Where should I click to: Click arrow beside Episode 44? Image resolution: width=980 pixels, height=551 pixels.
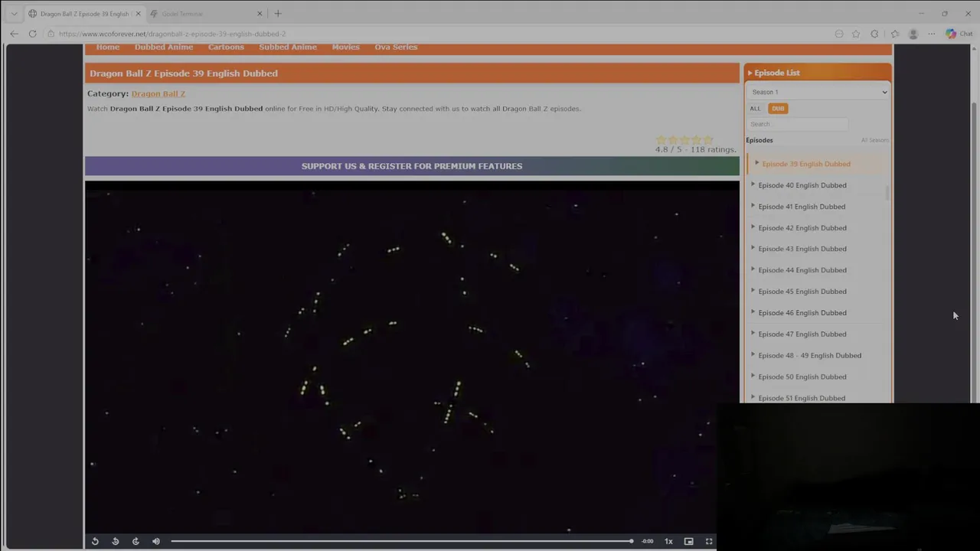tap(753, 269)
